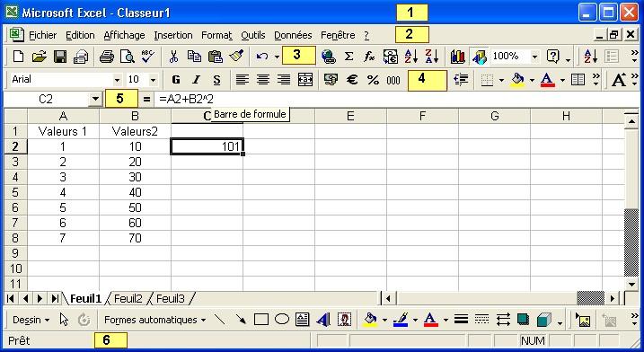644x352 pixels.
Task: Open the Paste Function fx icon
Action: tap(369, 57)
